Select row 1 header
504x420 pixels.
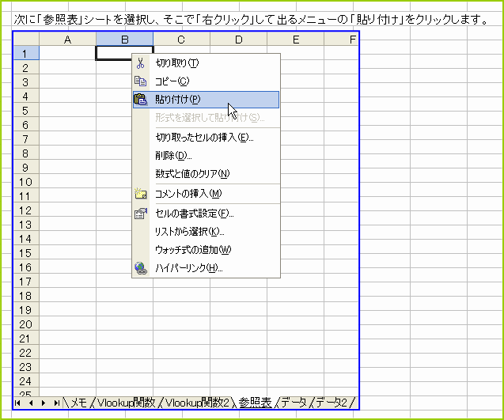[26, 53]
